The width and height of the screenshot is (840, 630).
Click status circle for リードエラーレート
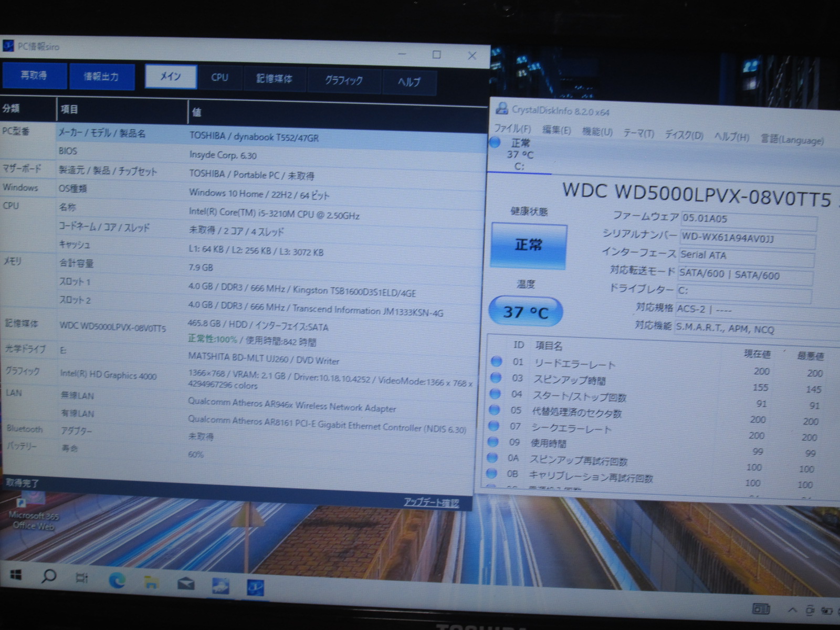click(496, 361)
